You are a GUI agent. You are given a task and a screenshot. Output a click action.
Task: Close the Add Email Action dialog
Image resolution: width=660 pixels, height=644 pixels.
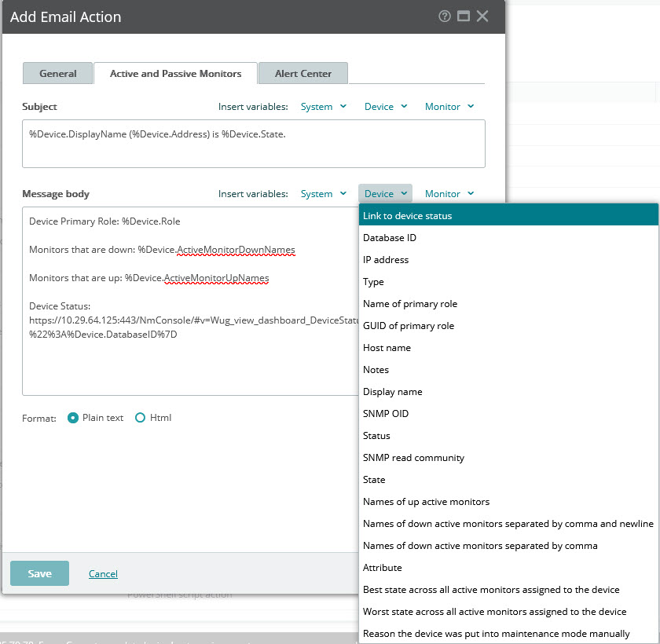tap(482, 16)
